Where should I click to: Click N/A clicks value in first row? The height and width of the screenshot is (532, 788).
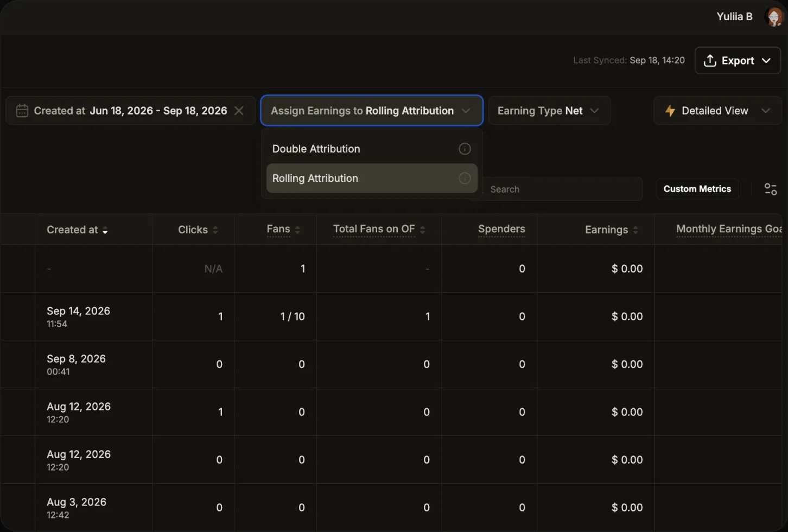tap(213, 269)
